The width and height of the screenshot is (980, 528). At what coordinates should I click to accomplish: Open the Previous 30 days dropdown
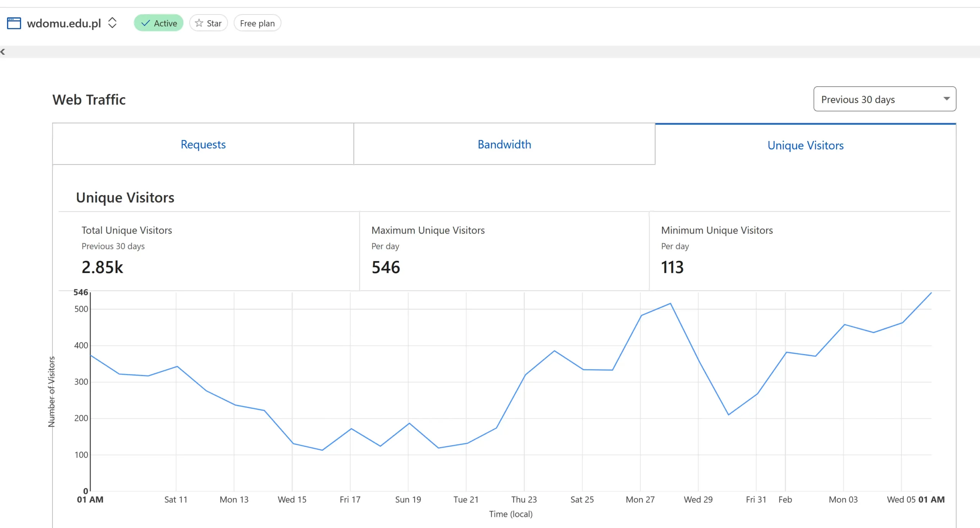(x=884, y=99)
